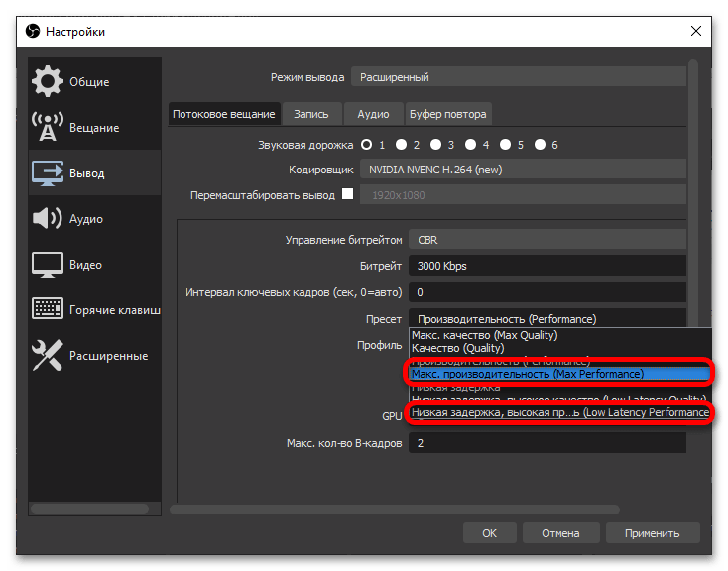
Task: Choose Low Latency Performance preset option
Action: (x=559, y=412)
